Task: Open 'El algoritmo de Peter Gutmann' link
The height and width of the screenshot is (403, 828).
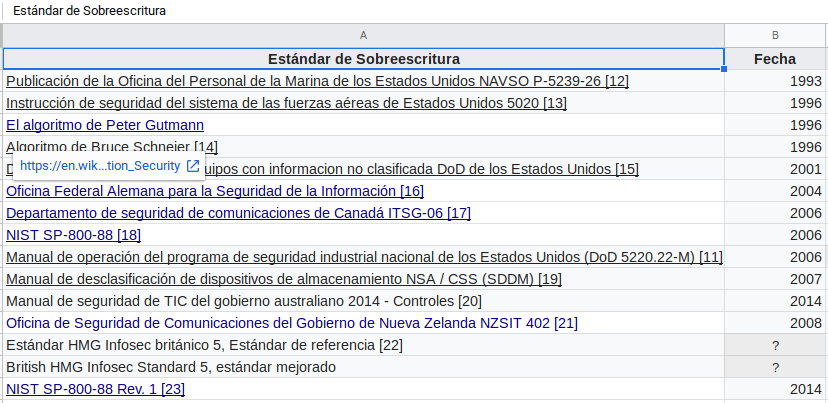Action: click(105, 125)
